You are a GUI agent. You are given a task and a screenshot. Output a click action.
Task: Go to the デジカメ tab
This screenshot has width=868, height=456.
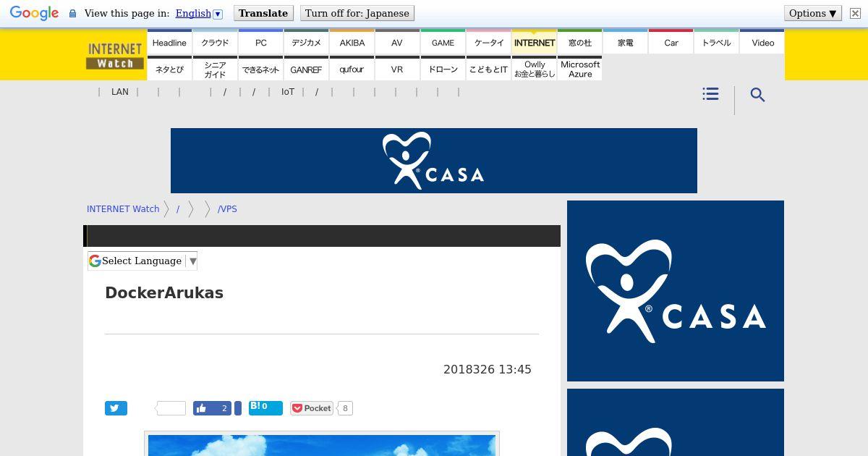pos(306,43)
